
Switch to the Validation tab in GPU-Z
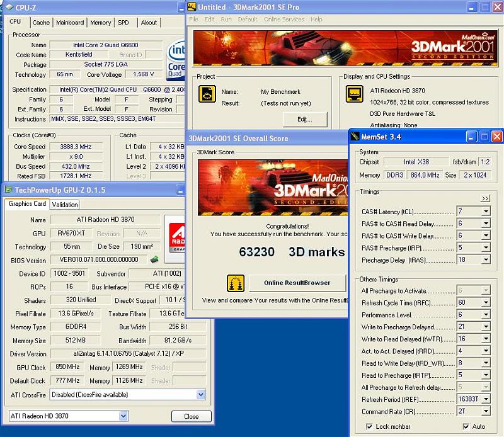click(x=65, y=205)
